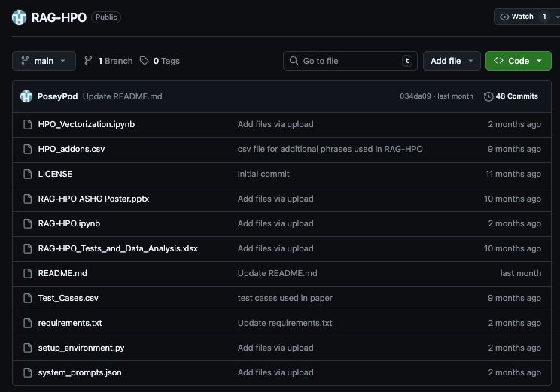The height and width of the screenshot is (392, 560).
Task: Open RAG-HPO_Tests_and_Data_Analysis.xlsx file
Action: tap(118, 248)
